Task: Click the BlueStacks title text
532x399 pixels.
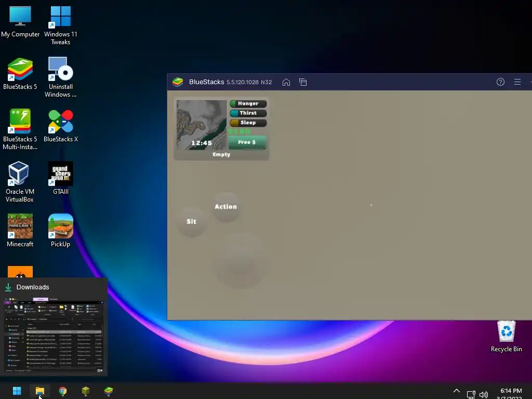Action: (x=206, y=82)
